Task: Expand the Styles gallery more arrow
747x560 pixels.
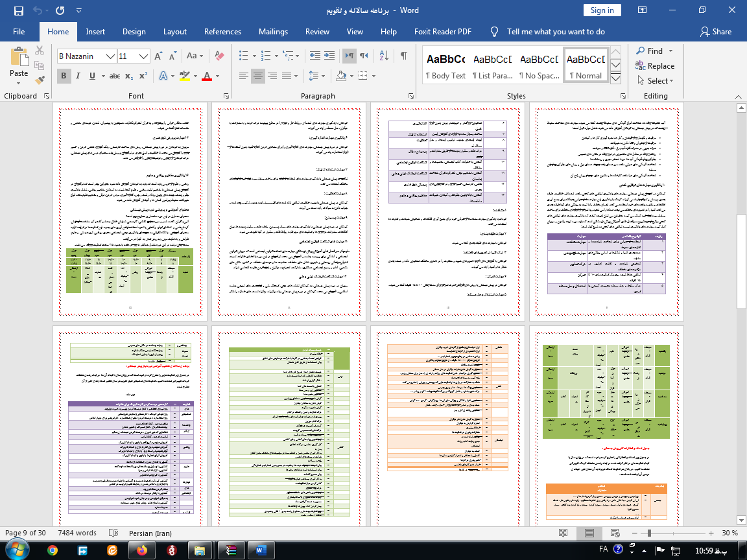Action: (615, 78)
